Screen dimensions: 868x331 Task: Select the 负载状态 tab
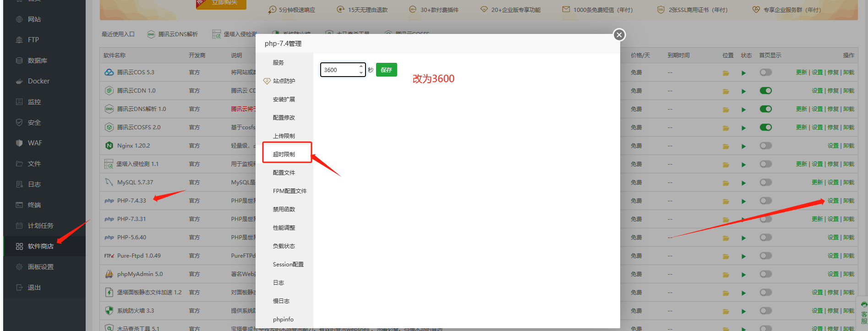point(284,246)
